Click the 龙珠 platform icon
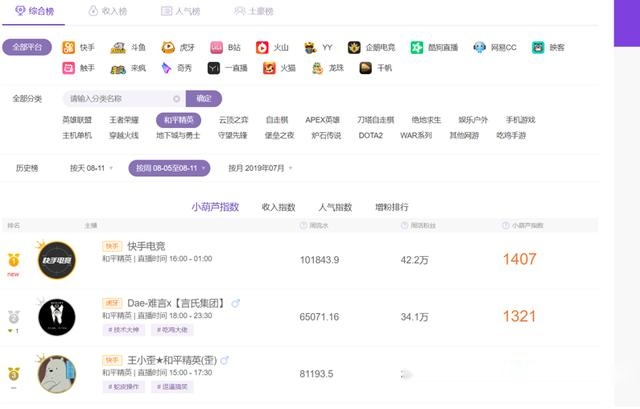This screenshot has width=640, height=409. [x=317, y=68]
